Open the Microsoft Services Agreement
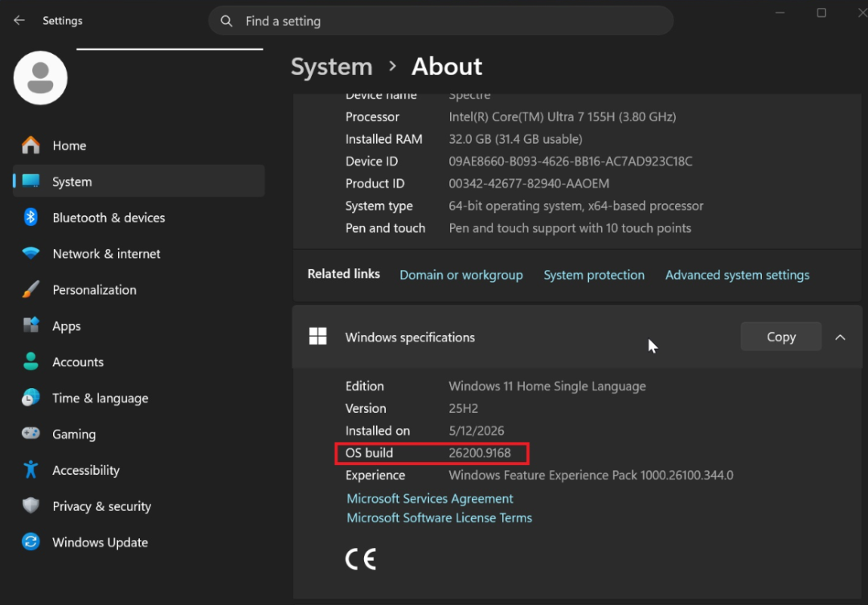The image size is (868, 605). pyautogui.click(x=430, y=499)
